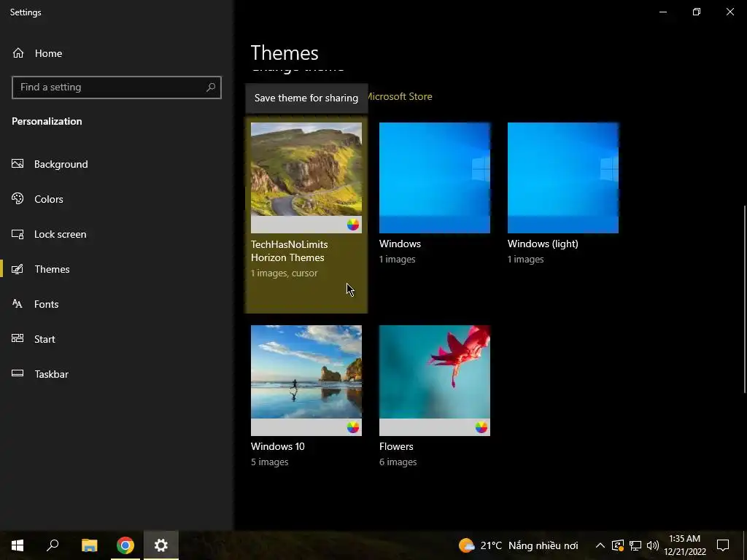747x560 pixels.
Task: Switch to Colors settings
Action: (49, 199)
